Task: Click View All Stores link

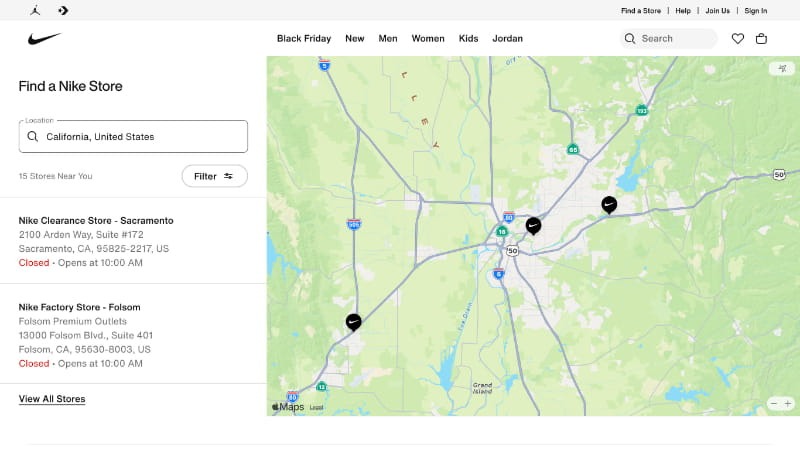Action: click(52, 399)
